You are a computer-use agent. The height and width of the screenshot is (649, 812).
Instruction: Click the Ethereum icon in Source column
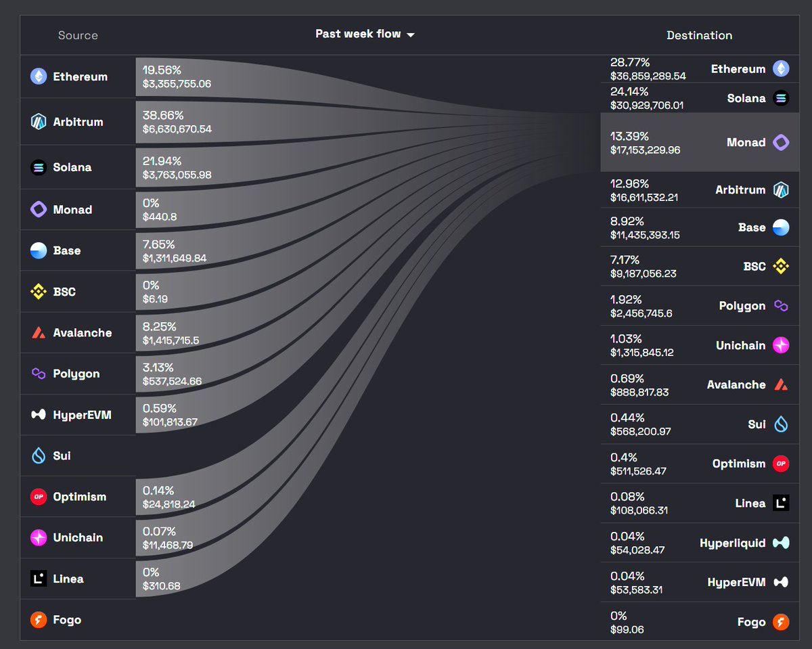[39, 76]
